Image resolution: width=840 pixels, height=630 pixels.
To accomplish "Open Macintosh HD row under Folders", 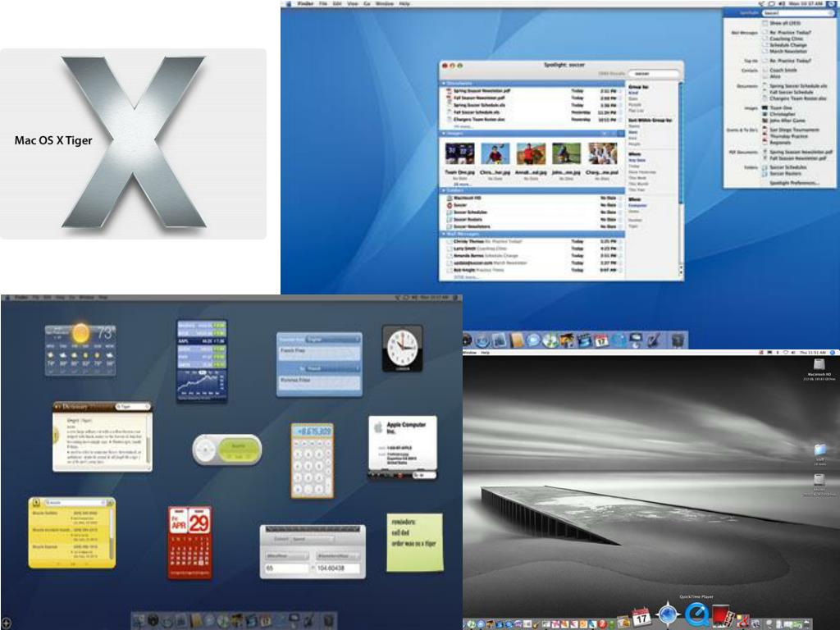I will [532, 198].
